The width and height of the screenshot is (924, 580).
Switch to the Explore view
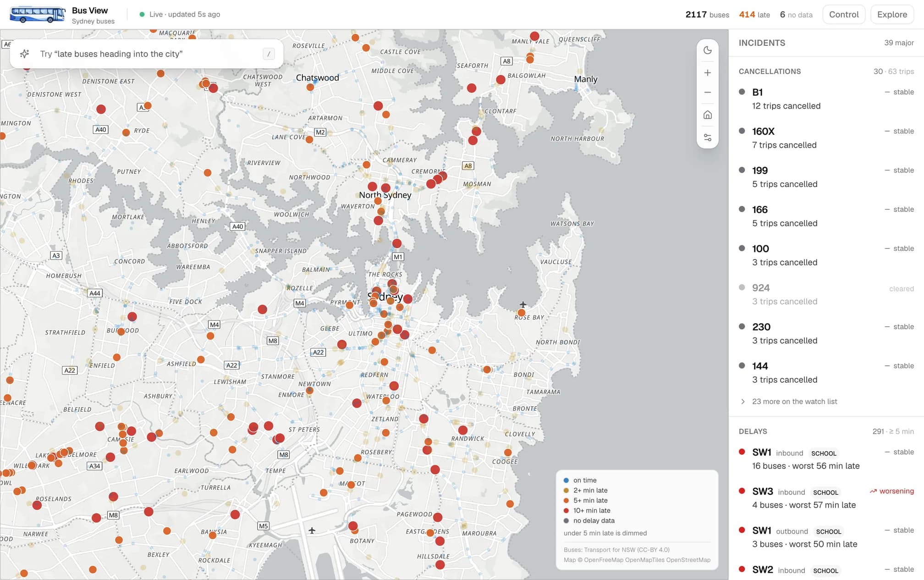pyautogui.click(x=892, y=15)
